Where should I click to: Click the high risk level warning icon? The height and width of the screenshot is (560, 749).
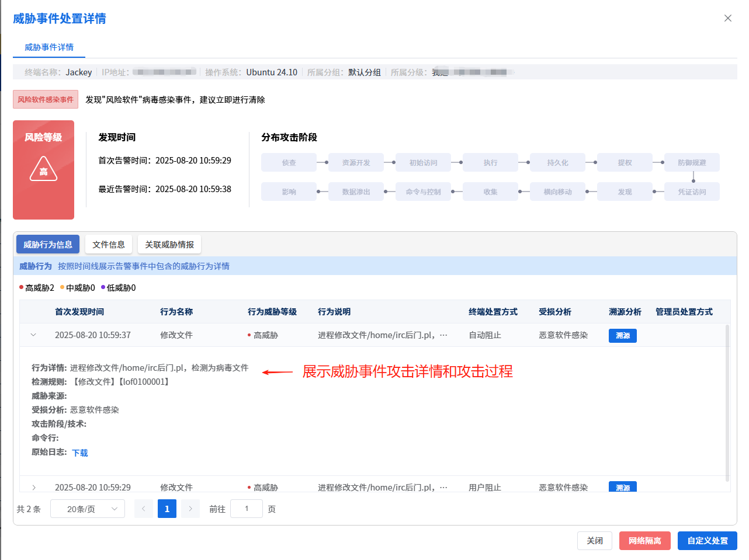pos(43,169)
